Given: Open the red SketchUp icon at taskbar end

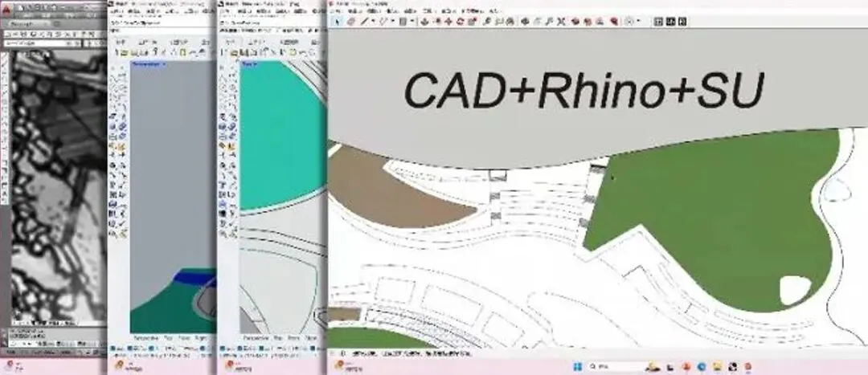Looking at the screenshot, I should click(748, 367).
